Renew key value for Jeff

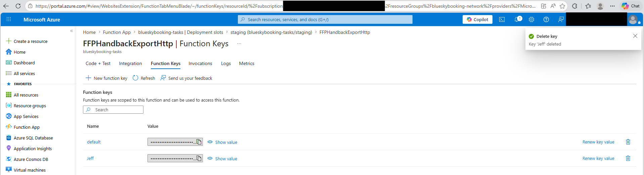pyautogui.click(x=598, y=158)
